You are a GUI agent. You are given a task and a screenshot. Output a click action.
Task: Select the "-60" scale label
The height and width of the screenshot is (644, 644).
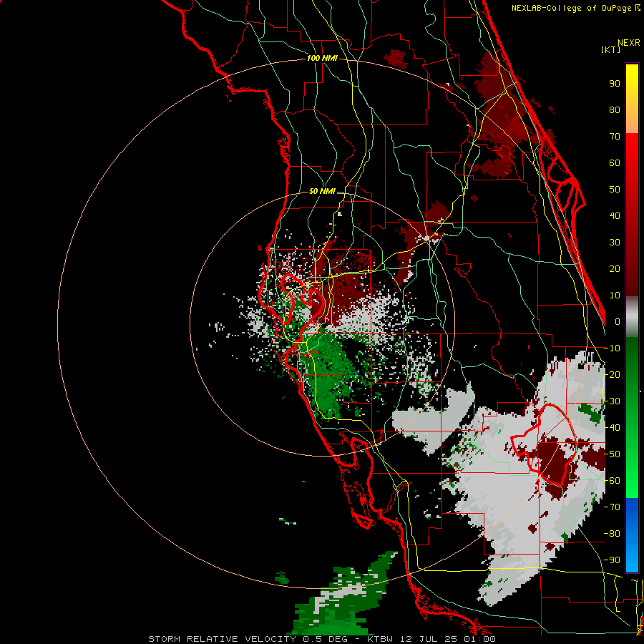(x=612, y=481)
